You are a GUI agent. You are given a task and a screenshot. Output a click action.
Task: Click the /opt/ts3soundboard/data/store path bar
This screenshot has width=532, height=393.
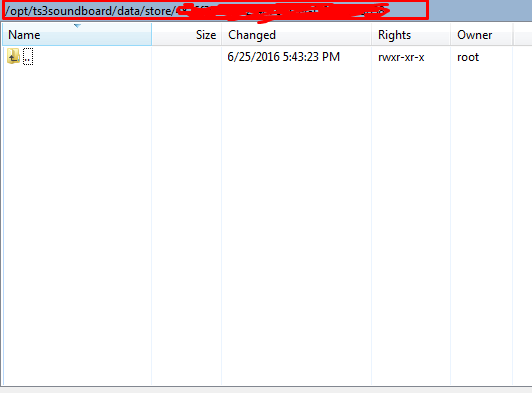[216, 11]
